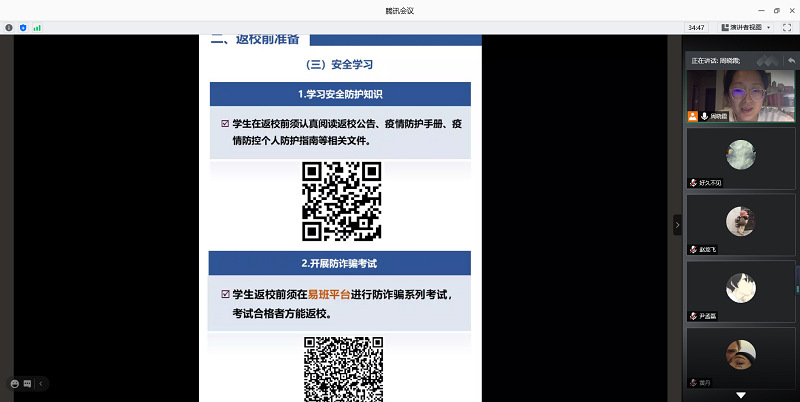Click the 正在讲话 speaking label
800x402 pixels.
pos(715,61)
